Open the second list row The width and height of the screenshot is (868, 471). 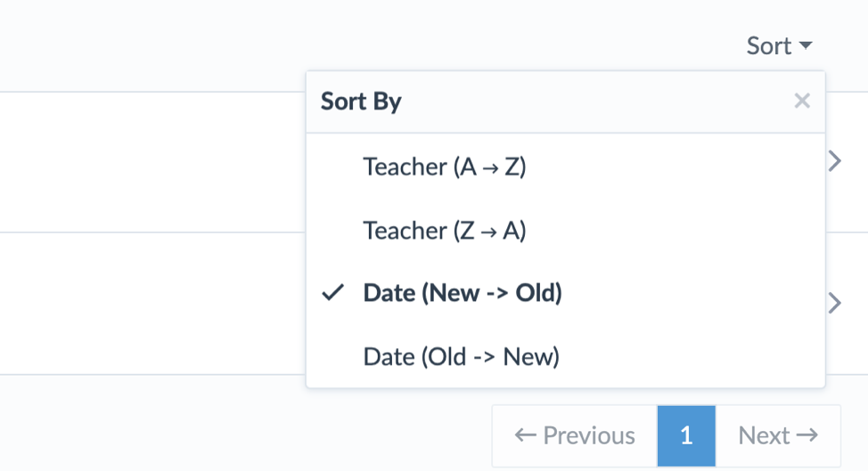click(x=151, y=303)
